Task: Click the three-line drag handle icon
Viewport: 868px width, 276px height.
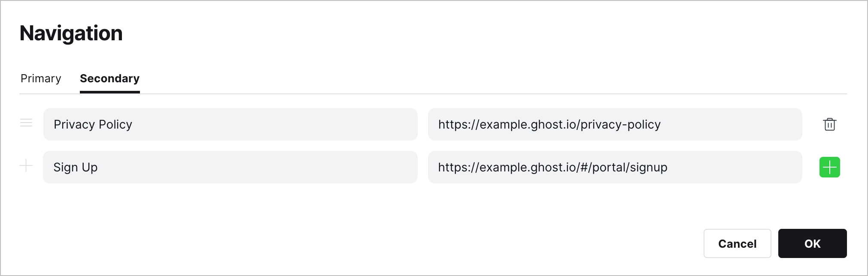Action: [x=26, y=123]
